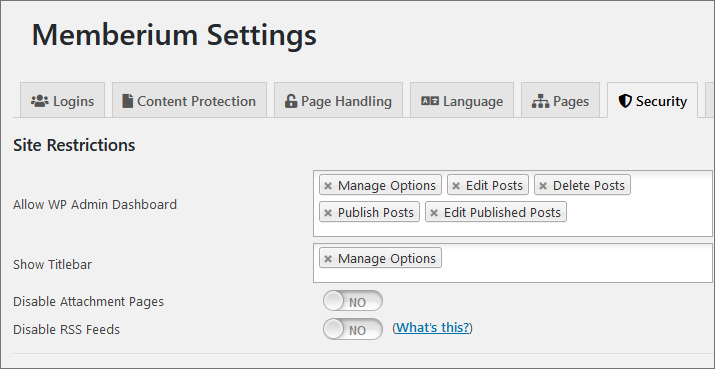Screen dimensions: 715x369
Task: Click the Allow WP Admin Dashboard label
Action: [95, 204]
